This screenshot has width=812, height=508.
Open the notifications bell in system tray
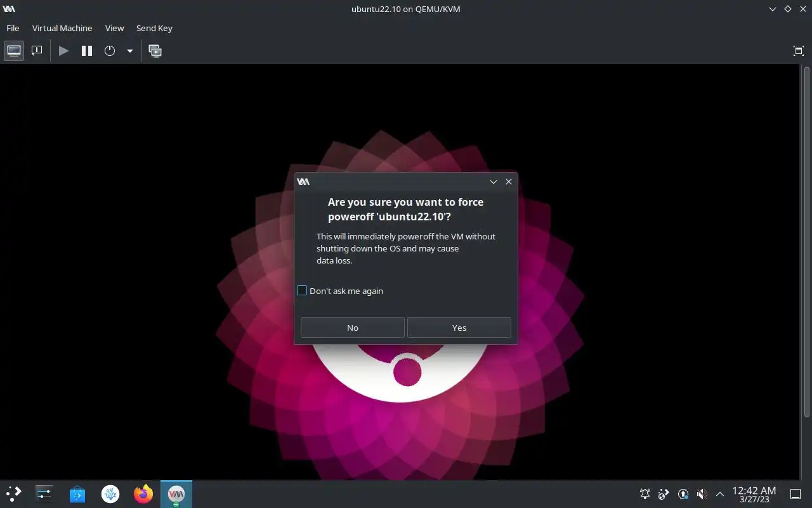click(645, 493)
